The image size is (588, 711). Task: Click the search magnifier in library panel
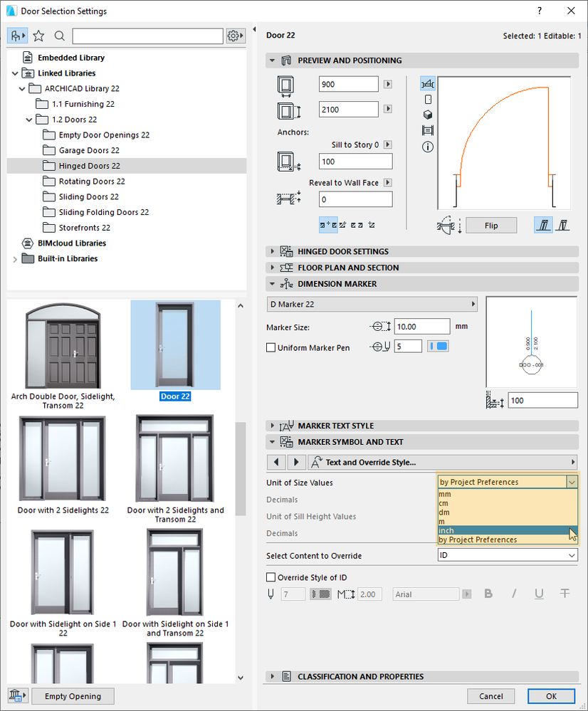pos(59,35)
